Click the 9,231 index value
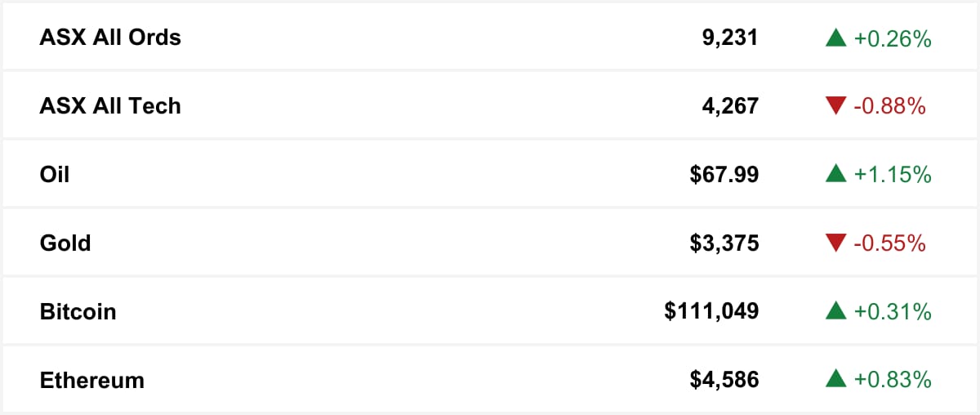Screen dimensions: 980x415 point(730,38)
